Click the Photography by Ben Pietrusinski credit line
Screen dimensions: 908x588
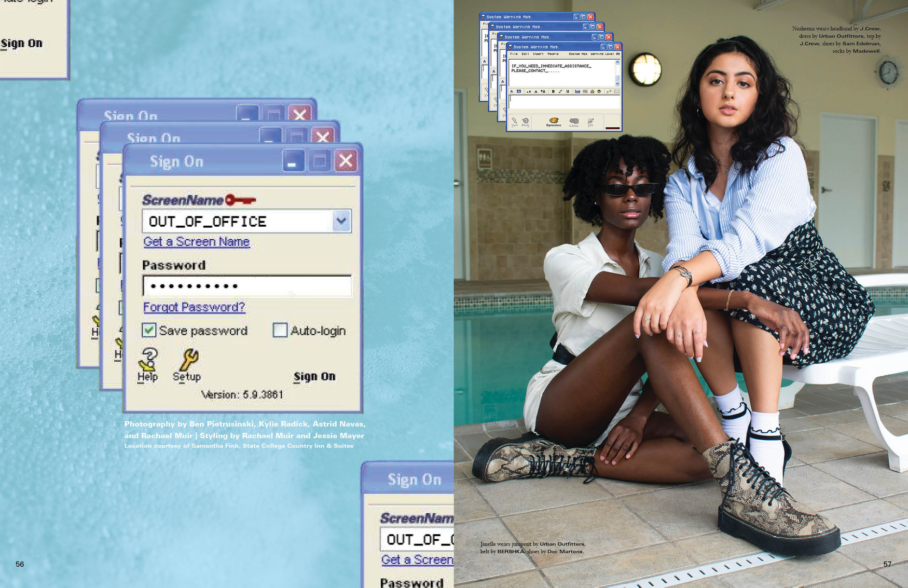coord(245,424)
